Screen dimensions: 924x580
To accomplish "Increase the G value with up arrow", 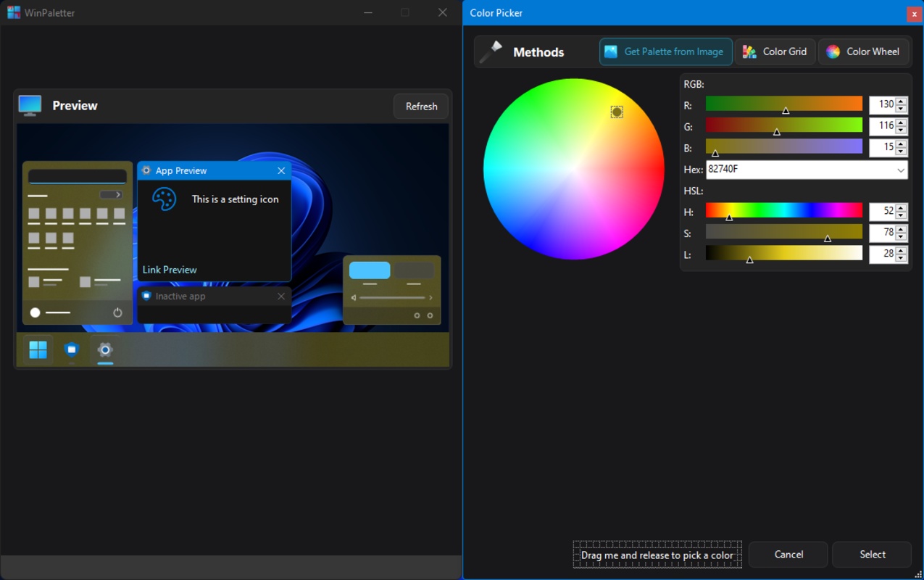I will pyautogui.click(x=901, y=122).
